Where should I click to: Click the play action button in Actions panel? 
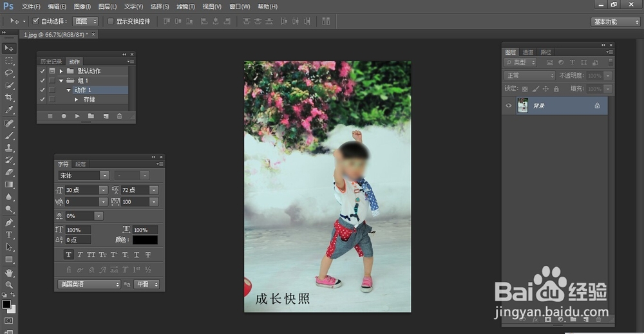pos(77,116)
